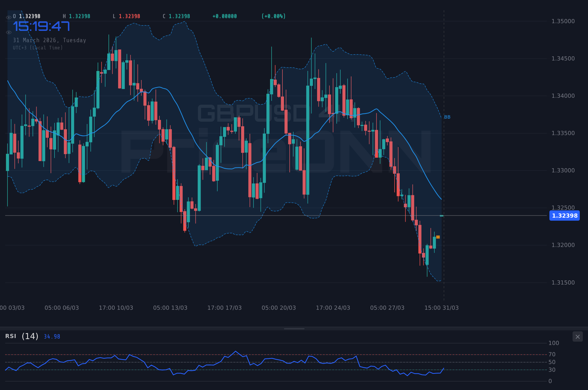Image resolution: width=588 pixels, height=390 pixels.
Task: Click the 31 March 2026, Tuesday date text
Action: click(49, 40)
